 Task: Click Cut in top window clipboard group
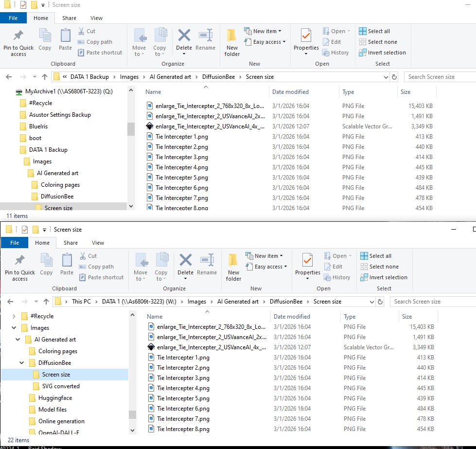coord(87,31)
